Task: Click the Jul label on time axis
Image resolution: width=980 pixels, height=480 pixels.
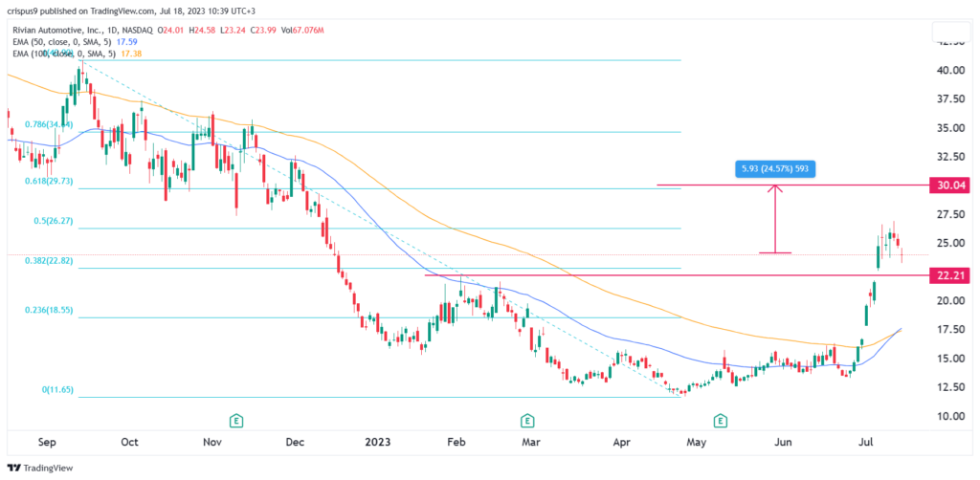Action: coord(868,443)
